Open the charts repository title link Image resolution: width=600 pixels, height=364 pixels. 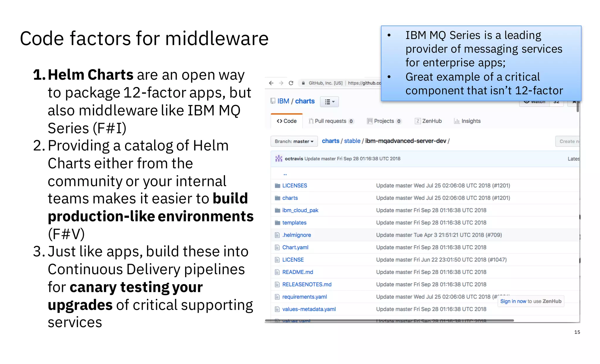(305, 101)
